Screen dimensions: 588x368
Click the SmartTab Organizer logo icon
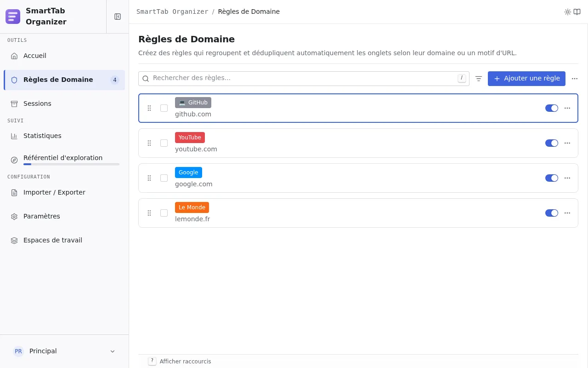click(x=13, y=17)
